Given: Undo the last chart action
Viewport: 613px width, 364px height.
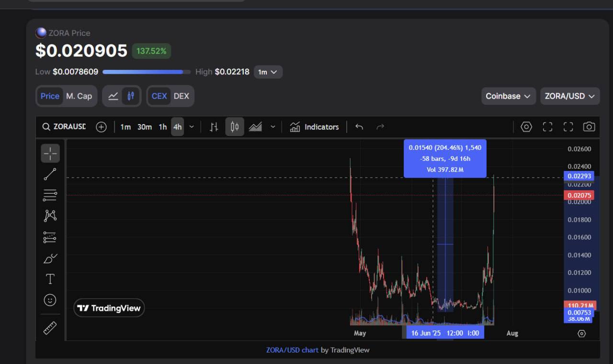Looking at the screenshot, I should (x=359, y=127).
